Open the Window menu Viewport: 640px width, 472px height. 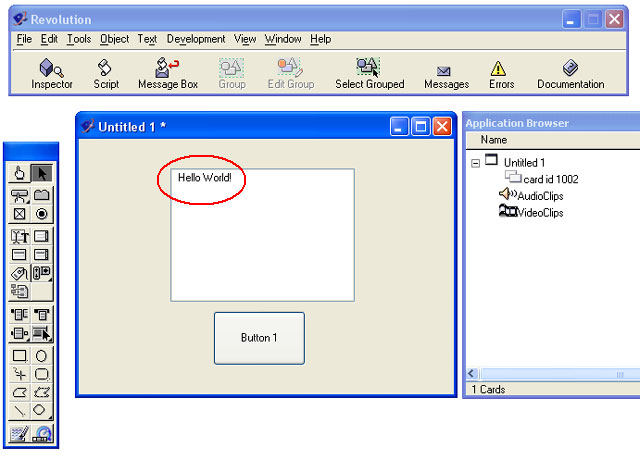tap(283, 39)
